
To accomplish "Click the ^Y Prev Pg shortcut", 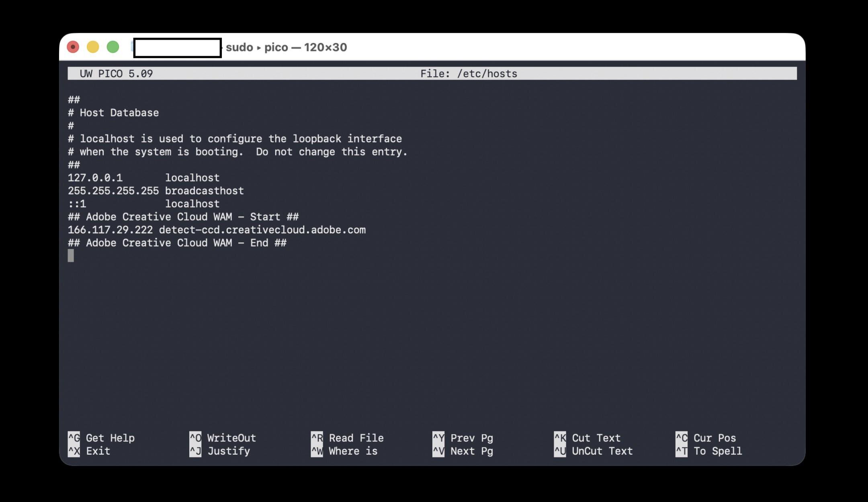I will click(x=463, y=438).
